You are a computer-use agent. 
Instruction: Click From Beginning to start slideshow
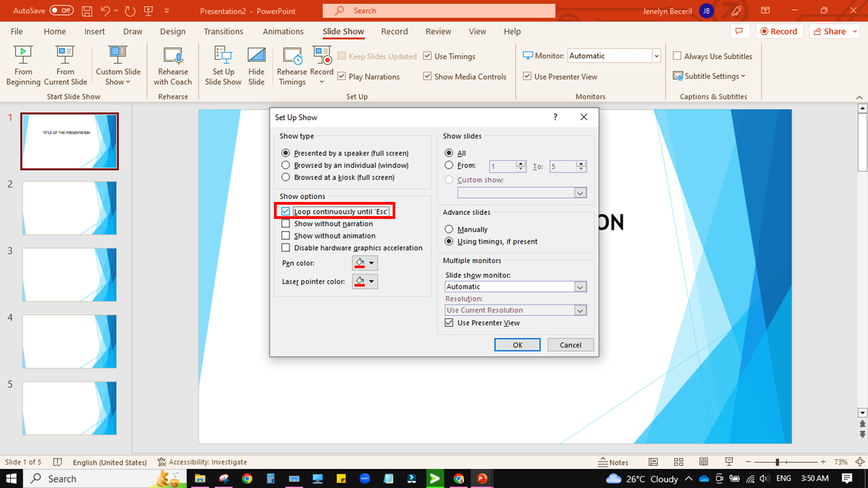tap(22, 64)
